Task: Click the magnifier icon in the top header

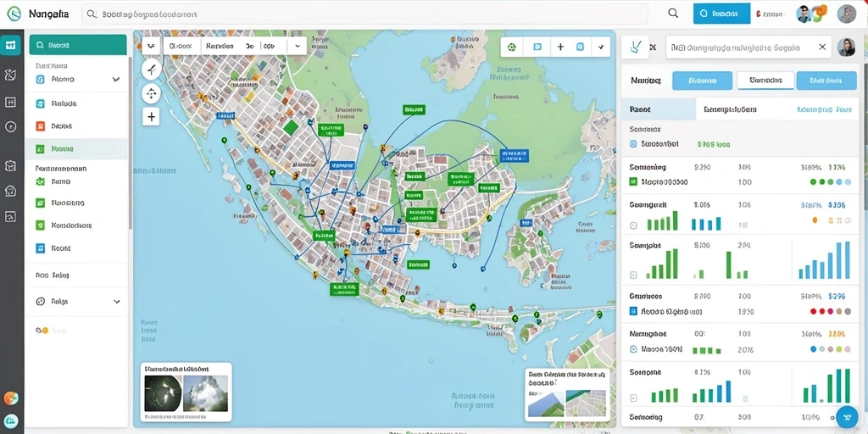Action: pyautogui.click(x=673, y=14)
